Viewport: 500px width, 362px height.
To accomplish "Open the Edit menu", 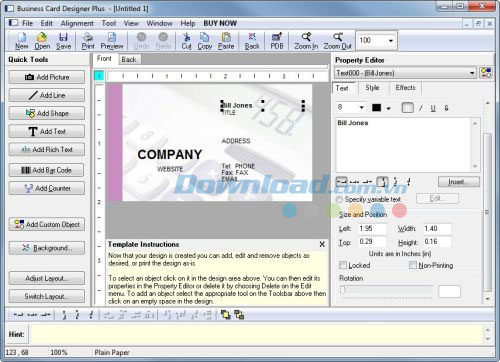I will point(47,23).
